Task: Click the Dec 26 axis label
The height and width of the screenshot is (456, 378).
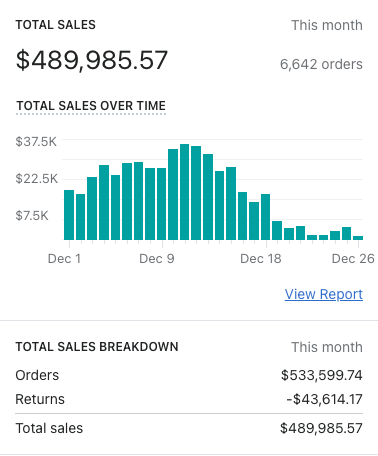Action: tap(353, 259)
